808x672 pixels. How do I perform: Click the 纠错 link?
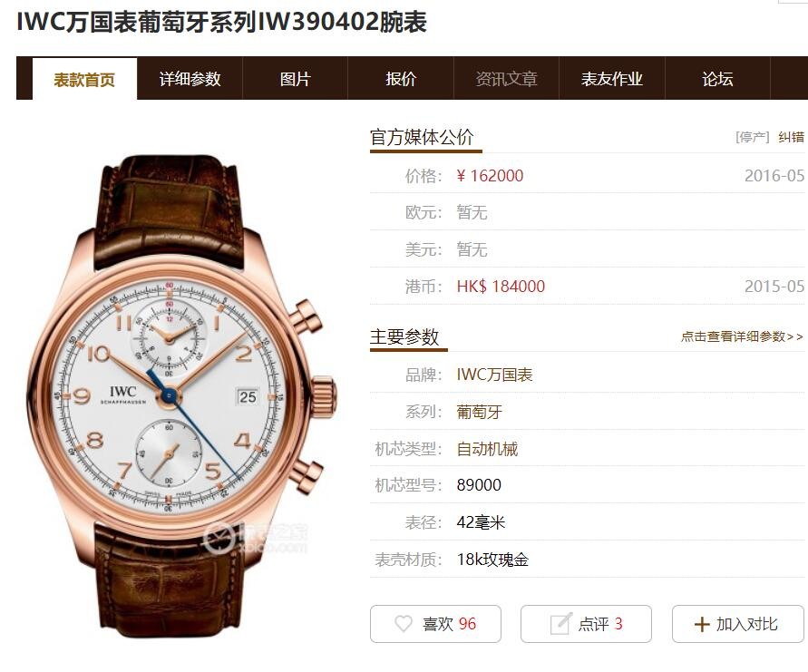pyautogui.click(x=791, y=137)
